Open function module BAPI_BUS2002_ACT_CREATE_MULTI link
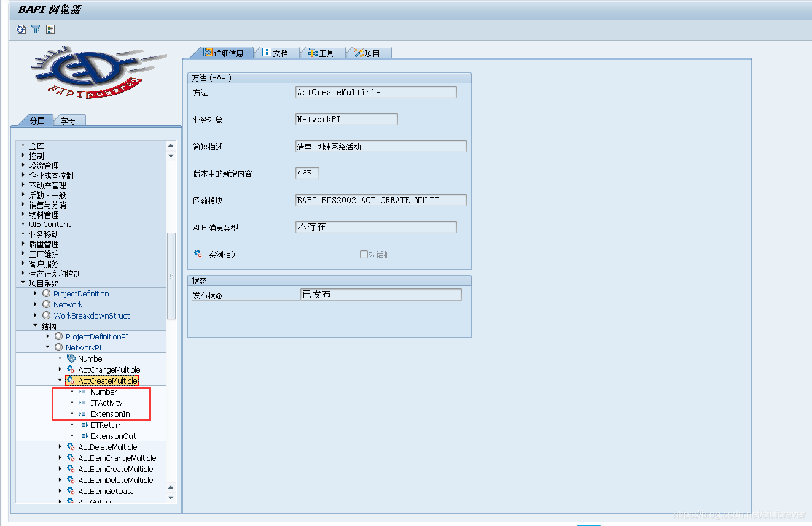 [x=369, y=201]
